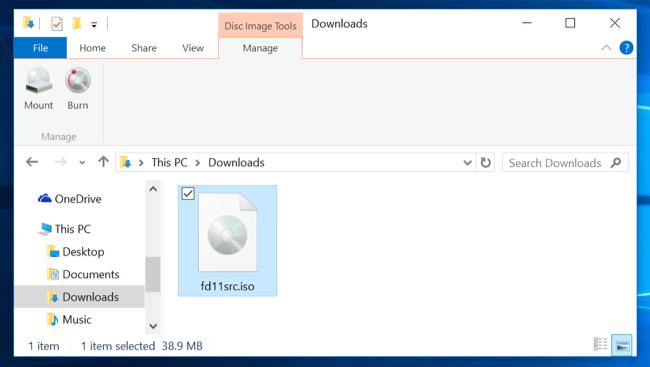Click the navigation pane scrollbar thumb

pos(153,275)
